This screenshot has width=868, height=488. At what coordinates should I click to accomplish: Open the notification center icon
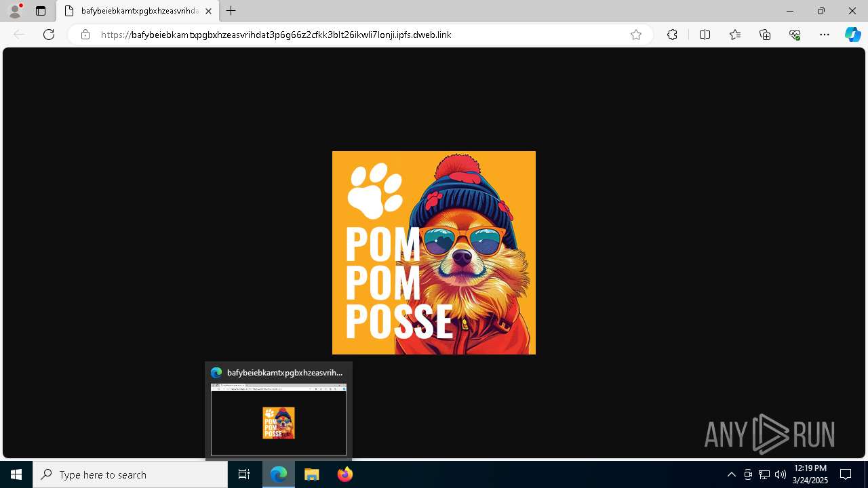[x=846, y=474]
